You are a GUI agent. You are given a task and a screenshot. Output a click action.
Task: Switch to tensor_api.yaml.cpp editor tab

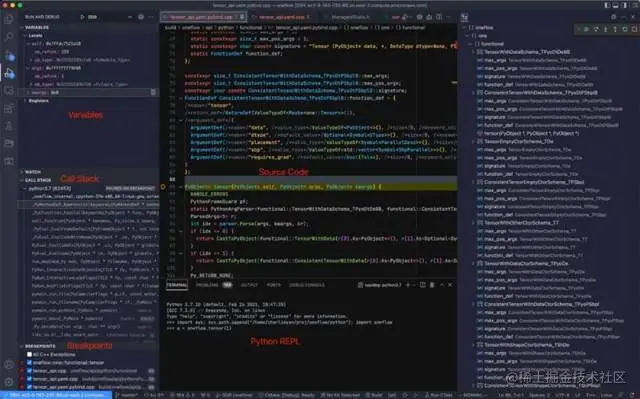282,17
